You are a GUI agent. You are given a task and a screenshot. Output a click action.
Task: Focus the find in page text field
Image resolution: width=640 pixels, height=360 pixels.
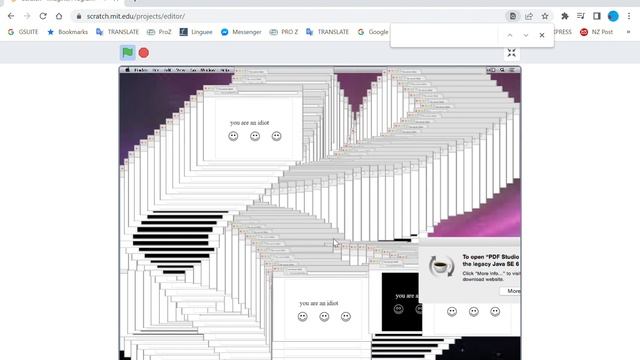445,36
